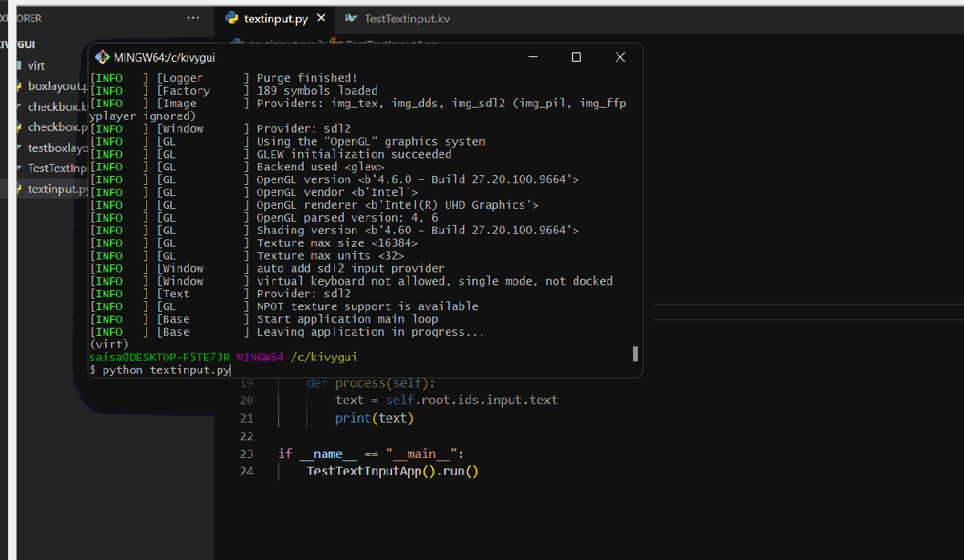
Task: Click 'def process(self):' code line
Action: [x=370, y=382]
